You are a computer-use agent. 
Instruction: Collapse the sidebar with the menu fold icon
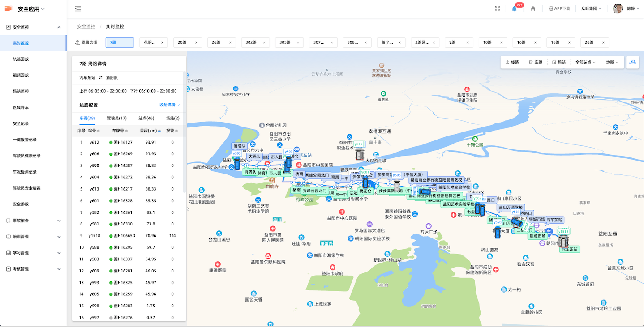(78, 8)
